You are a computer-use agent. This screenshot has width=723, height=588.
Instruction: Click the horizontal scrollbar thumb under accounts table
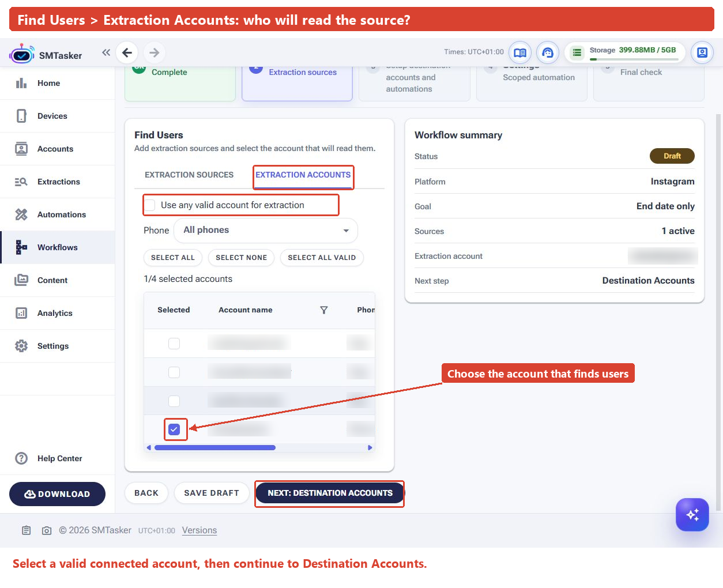pos(214,447)
